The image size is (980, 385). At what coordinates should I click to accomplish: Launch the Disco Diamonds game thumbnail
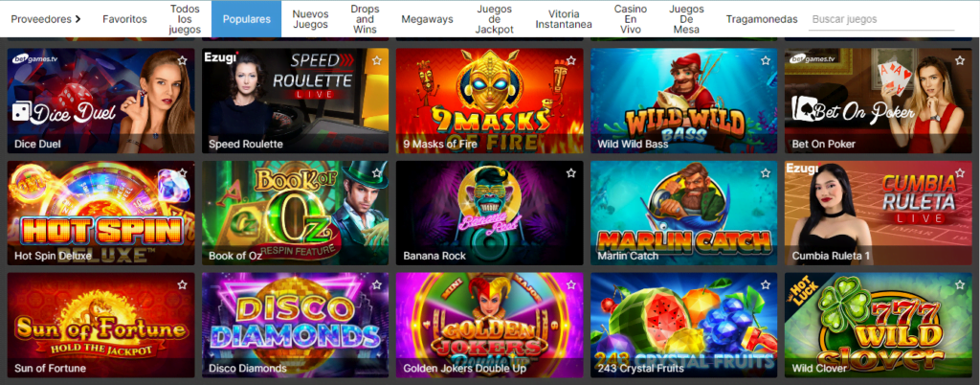295,325
